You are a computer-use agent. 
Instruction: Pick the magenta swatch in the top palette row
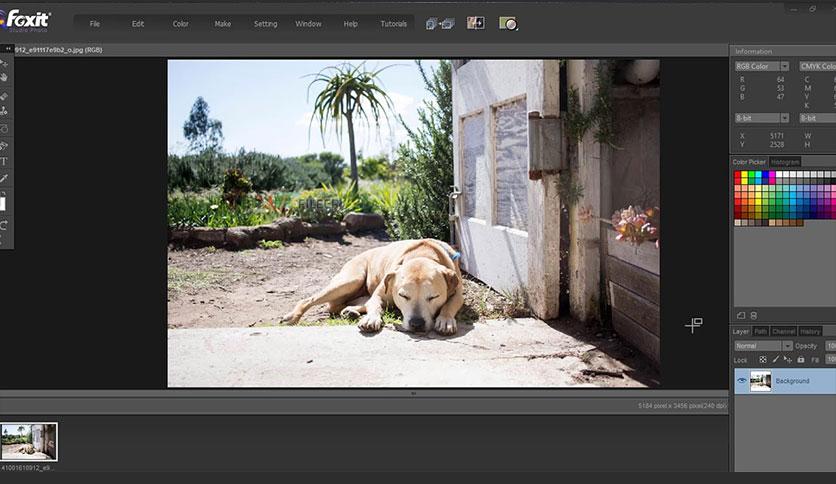click(x=772, y=175)
